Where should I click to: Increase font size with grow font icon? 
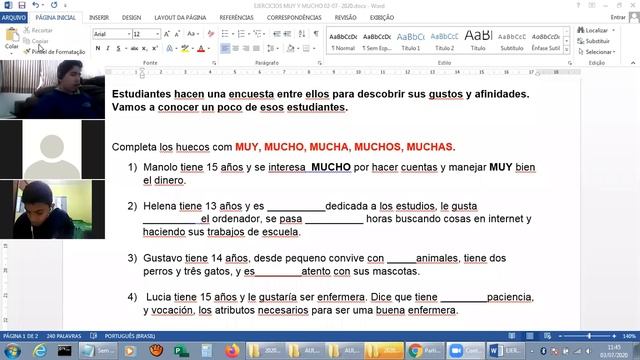click(x=167, y=34)
